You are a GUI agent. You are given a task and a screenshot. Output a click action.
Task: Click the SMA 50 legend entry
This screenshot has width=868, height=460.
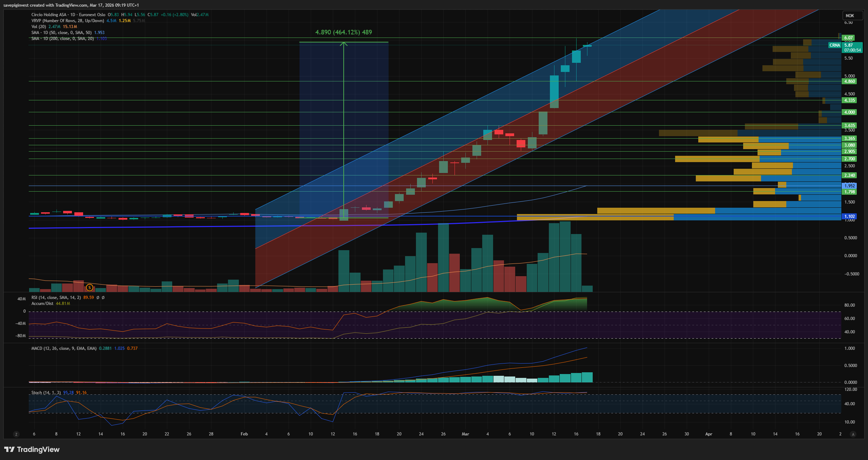click(61, 33)
